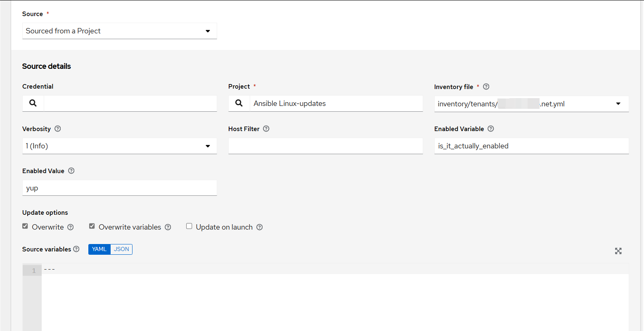
Task: Click the Host Filter input field
Action: (325, 146)
